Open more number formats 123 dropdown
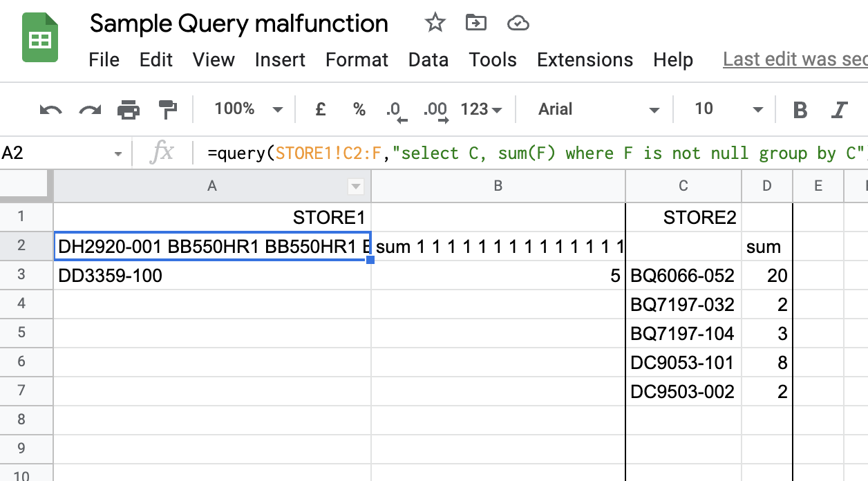The height and width of the screenshot is (481, 868). tap(481, 109)
